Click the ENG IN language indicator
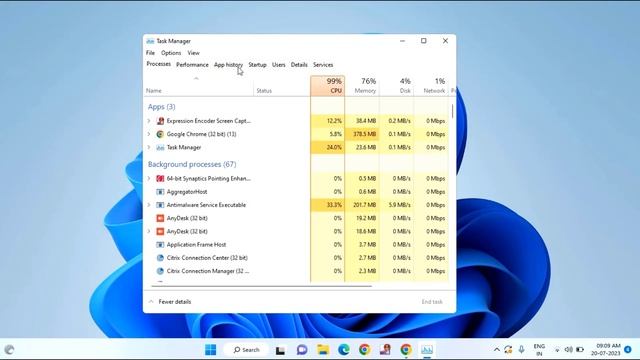Screen dimensions: 640x360 [x=539, y=350]
